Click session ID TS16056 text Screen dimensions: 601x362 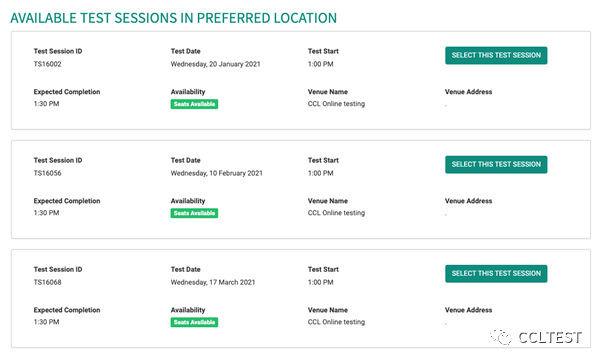pos(48,173)
